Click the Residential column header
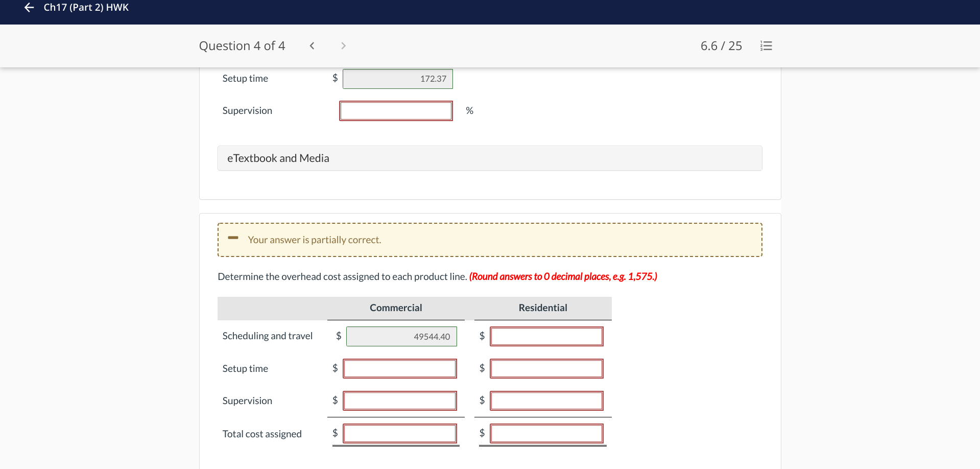The width and height of the screenshot is (980, 469). (543, 308)
